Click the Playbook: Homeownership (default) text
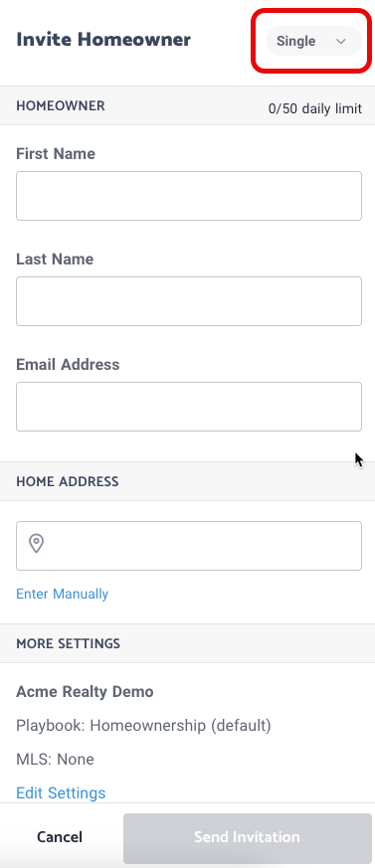The height and width of the screenshot is (868, 375). (x=143, y=725)
